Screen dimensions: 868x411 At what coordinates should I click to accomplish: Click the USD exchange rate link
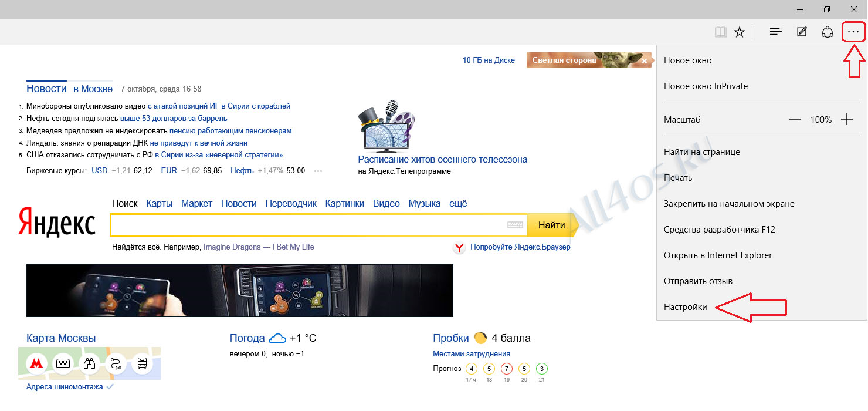100,171
